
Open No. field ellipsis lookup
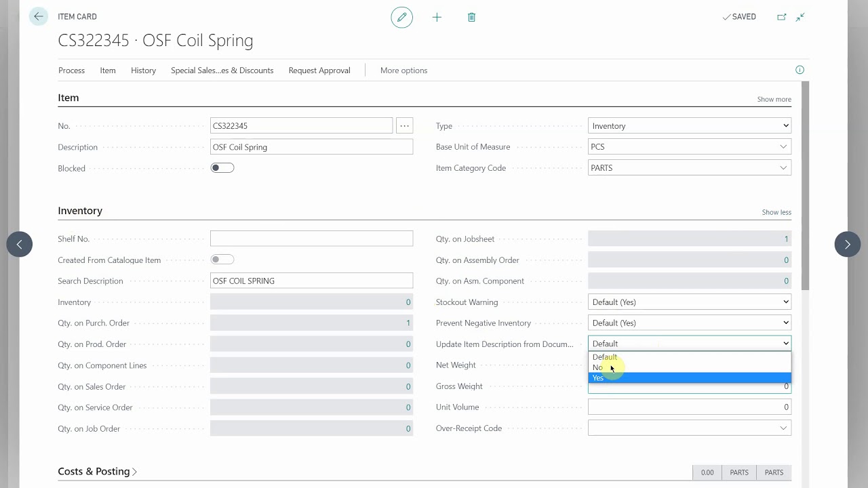(x=404, y=125)
